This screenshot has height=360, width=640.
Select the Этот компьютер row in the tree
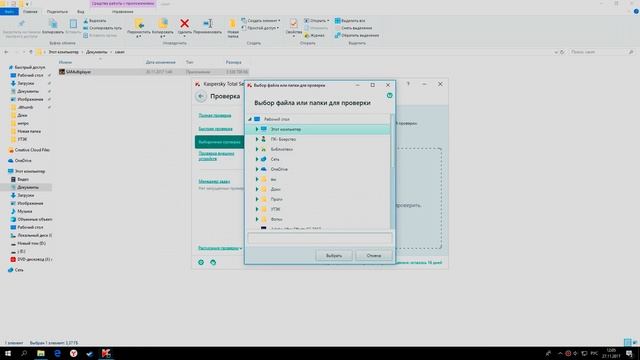coord(318,129)
